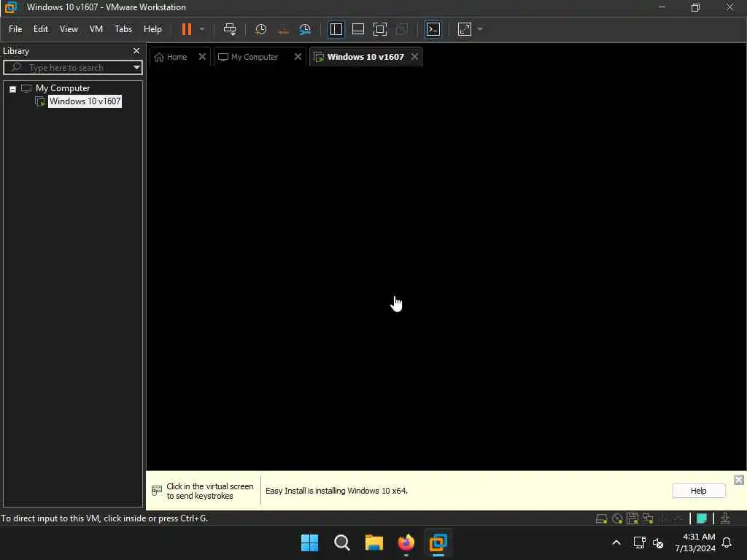
Task: Open the Edit menu
Action: click(x=41, y=29)
